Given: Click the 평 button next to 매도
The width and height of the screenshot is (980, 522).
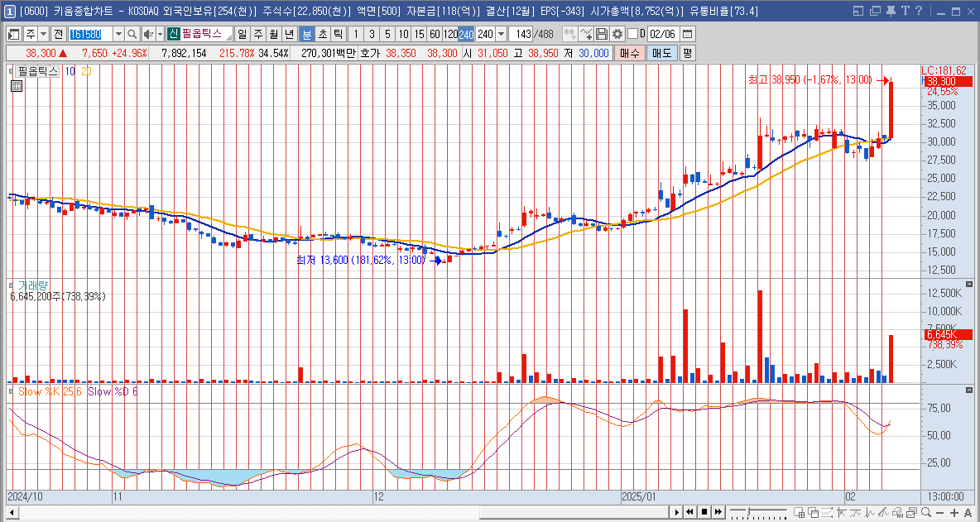Looking at the screenshot, I should click(687, 53).
